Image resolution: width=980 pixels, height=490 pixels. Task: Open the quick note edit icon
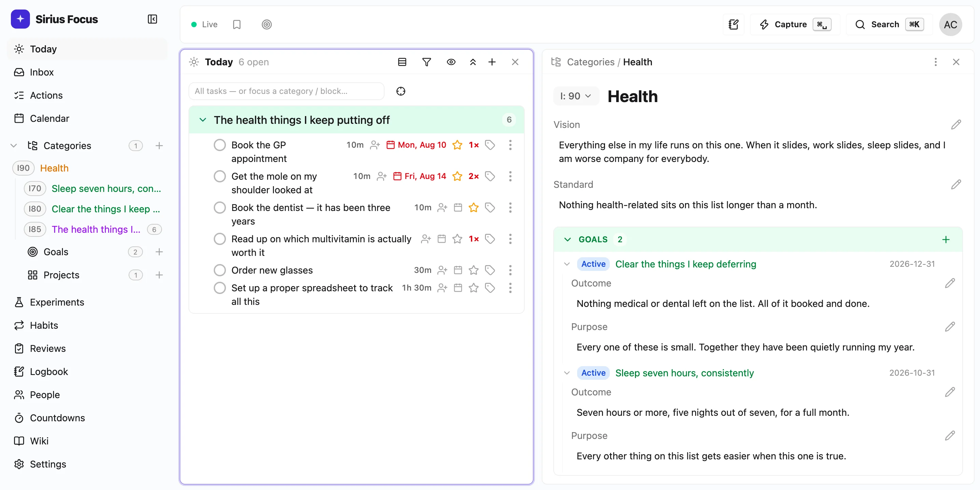tap(733, 24)
